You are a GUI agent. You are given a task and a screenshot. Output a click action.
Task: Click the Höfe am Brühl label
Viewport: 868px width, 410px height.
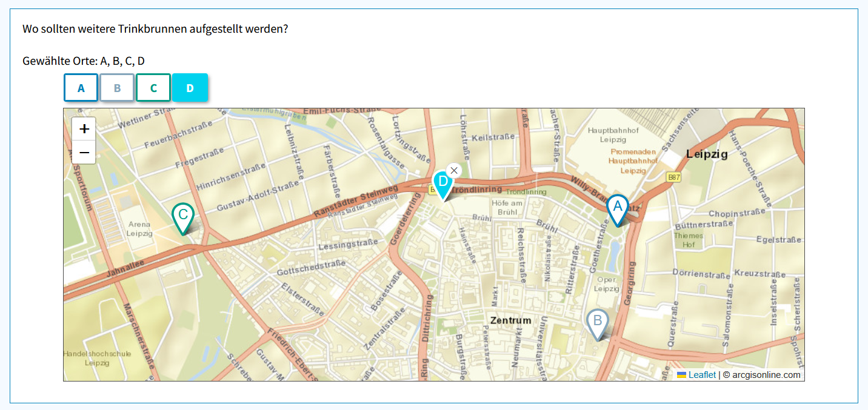(507, 208)
